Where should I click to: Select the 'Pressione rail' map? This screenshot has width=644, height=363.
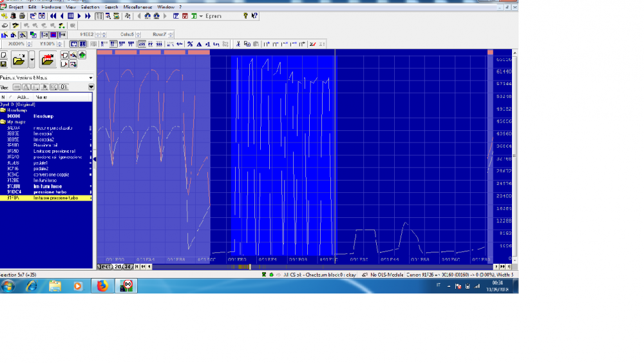click(x=46, y=146)
